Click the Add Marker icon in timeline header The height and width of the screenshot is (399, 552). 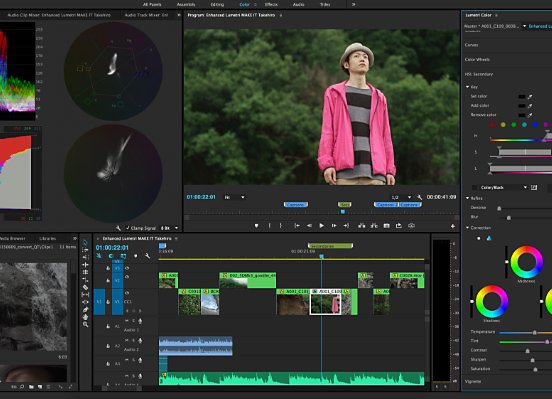[136, 256]
